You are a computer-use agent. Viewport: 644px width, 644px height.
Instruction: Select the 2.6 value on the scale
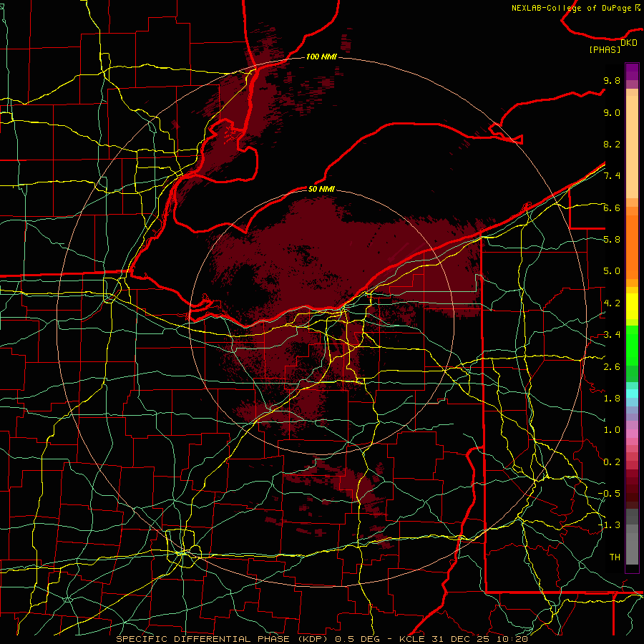tap(612, 367)
